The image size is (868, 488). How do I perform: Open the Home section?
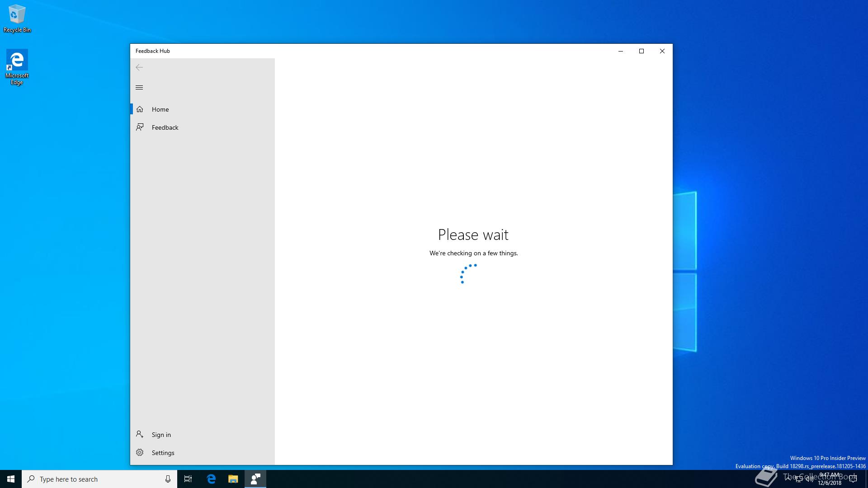click(203, 109)
